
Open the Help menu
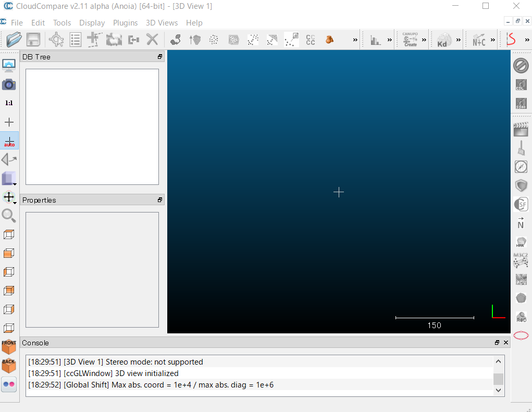(x=194, y=23)
